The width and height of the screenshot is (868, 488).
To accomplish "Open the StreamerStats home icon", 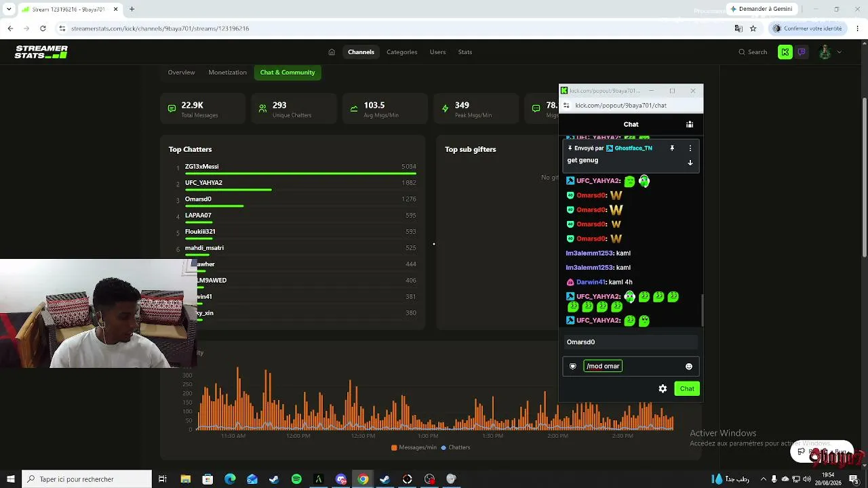I will 332,52.
